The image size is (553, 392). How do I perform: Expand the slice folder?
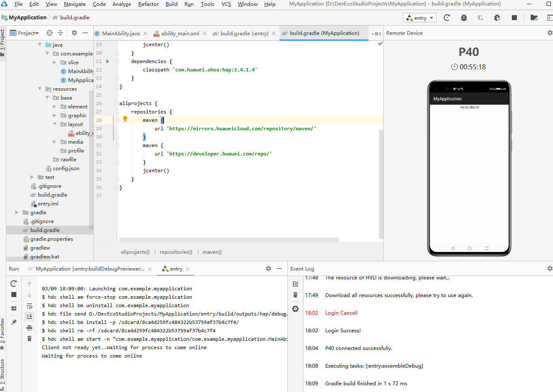tap(55, 62)
